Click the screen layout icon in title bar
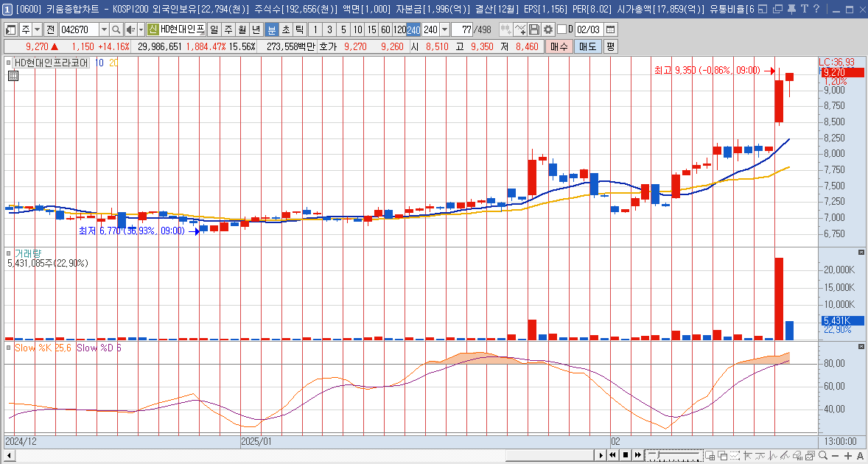Screen dimensions: 868x464 [x=763, y=9]
